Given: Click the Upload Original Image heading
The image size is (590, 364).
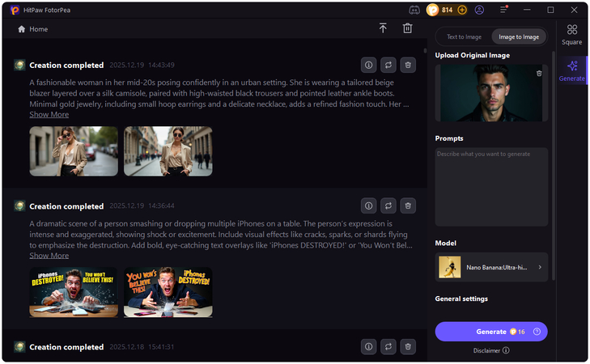Looking at the screenshot, I should tap(472, 55).
